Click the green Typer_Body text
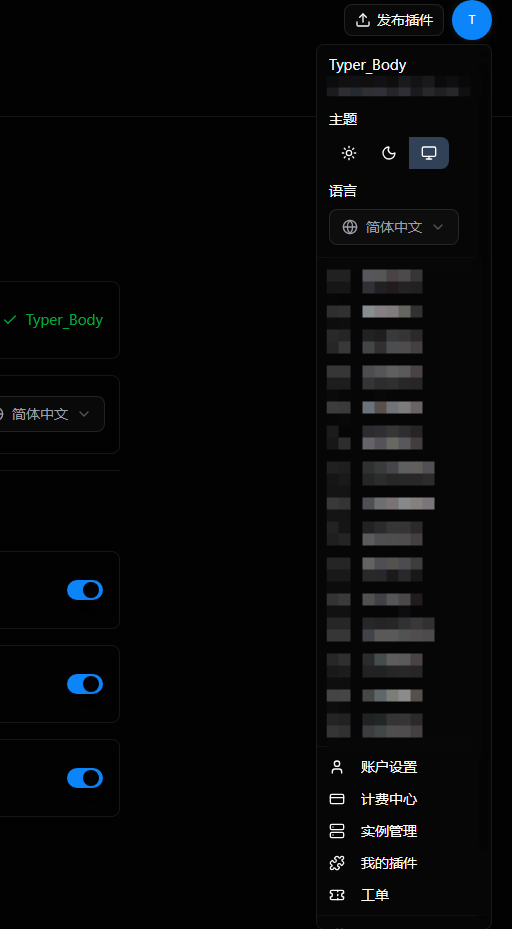 [x=65, y=320]
